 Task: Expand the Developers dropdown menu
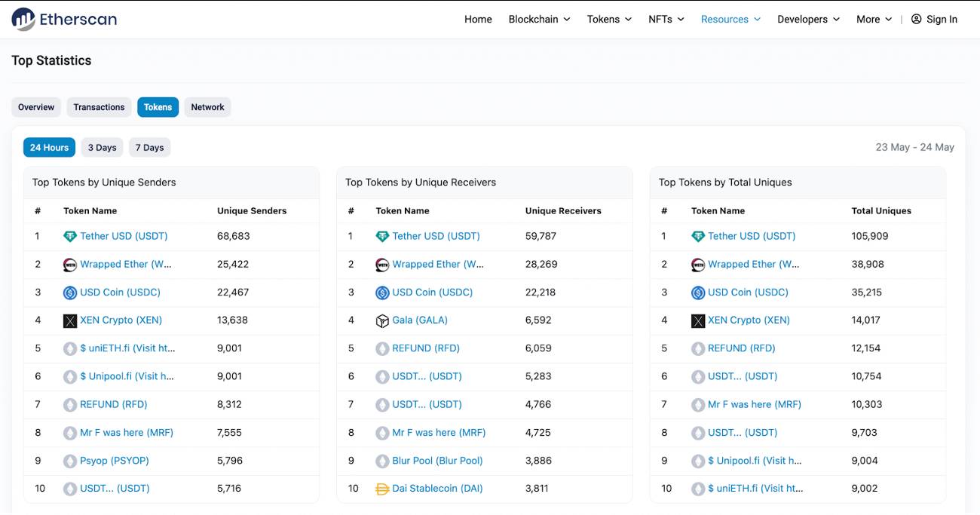click(x=809, y=19)
